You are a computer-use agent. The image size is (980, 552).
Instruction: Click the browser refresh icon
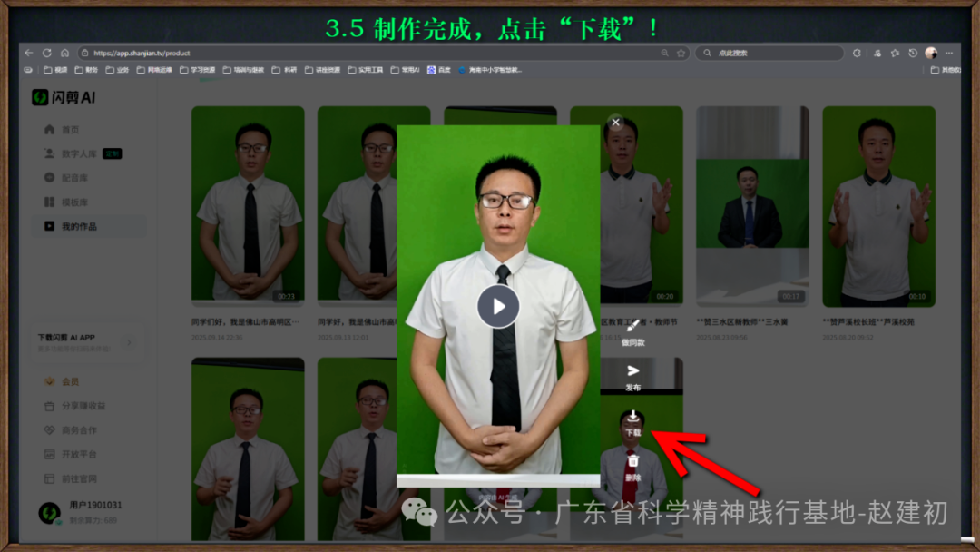coord(47,53)
